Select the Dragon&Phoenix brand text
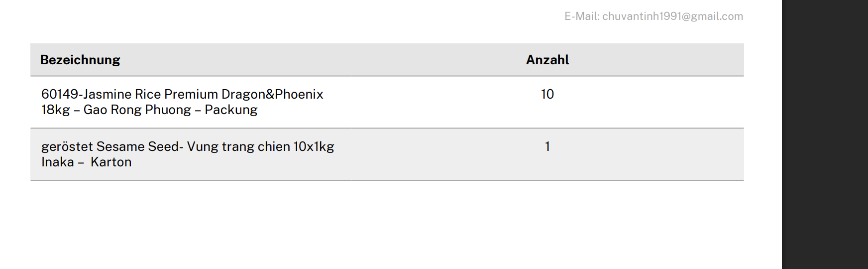 272,94
